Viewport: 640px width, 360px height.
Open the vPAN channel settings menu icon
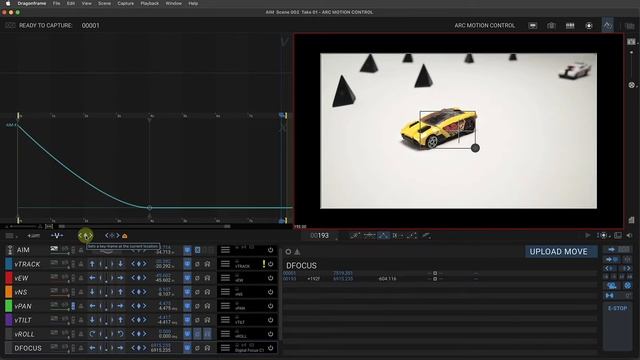coord(225,306)
